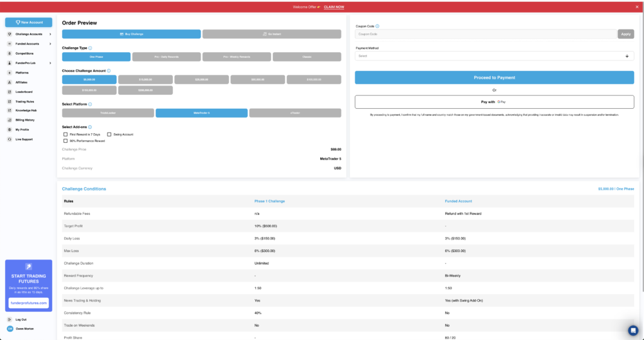Check the 90% Performance Reward add-on

tap(65, 141)
